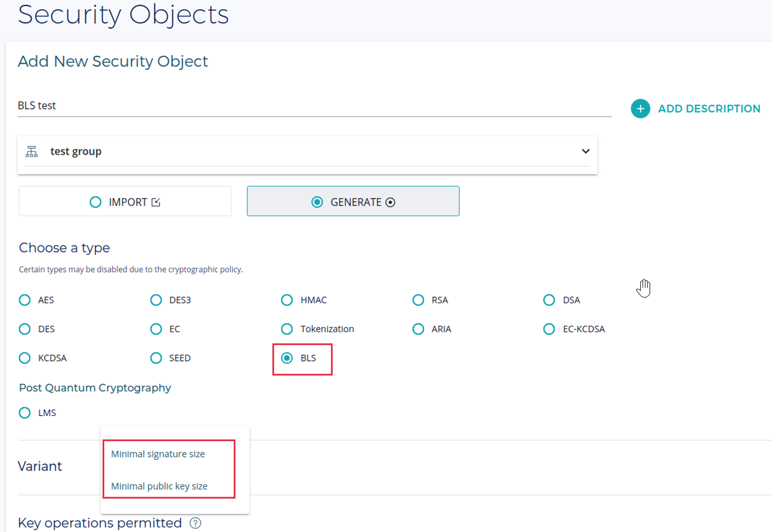Image resolution: width=772 pixels, height=532 pixels.
Task: Switch to IMPORT mode
Action: click(125, 202)
